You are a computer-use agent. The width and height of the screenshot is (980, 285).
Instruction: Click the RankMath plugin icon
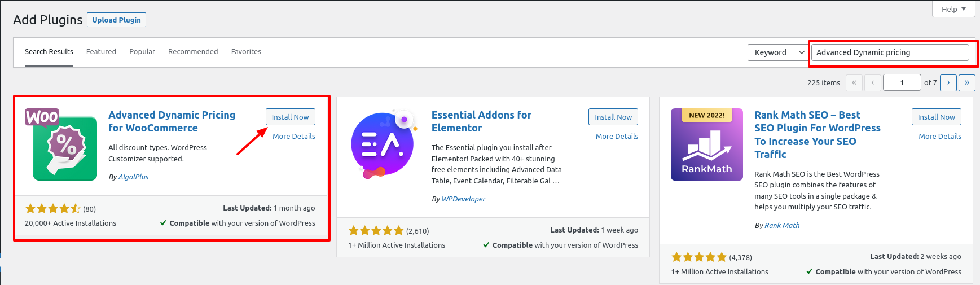click(x=707, y=144)
